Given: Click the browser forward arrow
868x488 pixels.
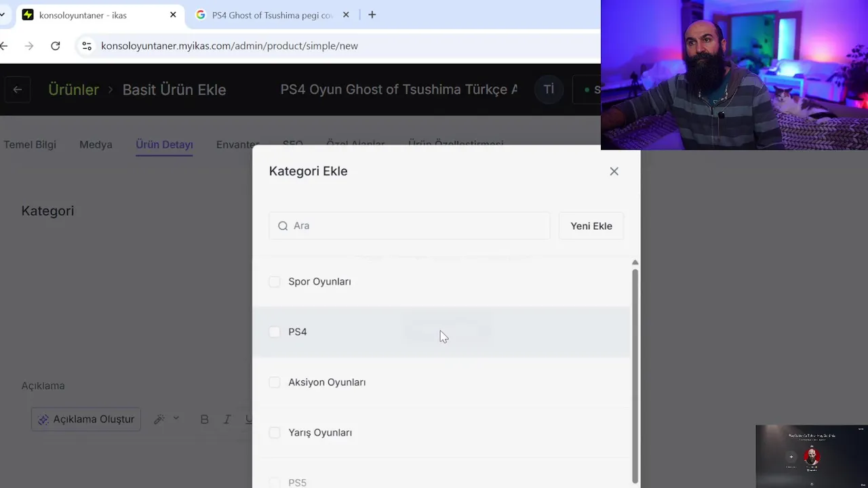Looking at the screenshot, I should pyautogui.click(x=28, y=45).
